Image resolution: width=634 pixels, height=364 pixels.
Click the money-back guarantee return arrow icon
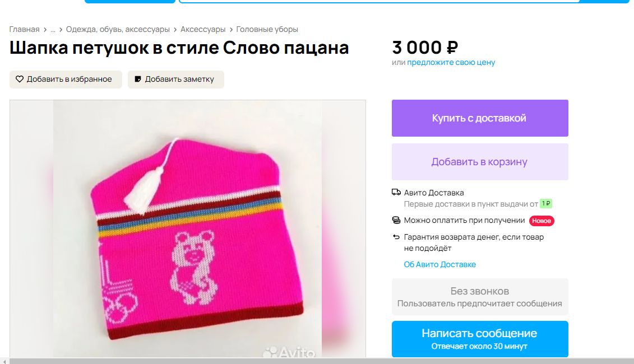[x=396, y=237]
